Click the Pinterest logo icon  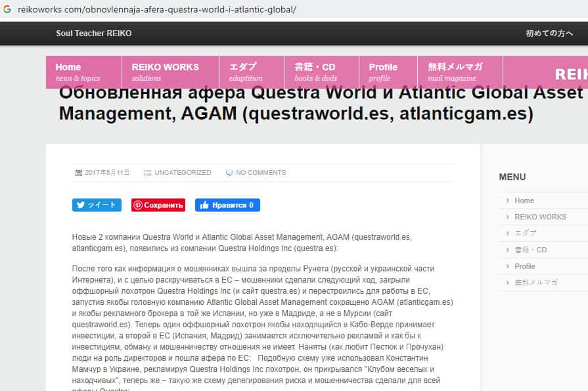[x=137, y=205]
